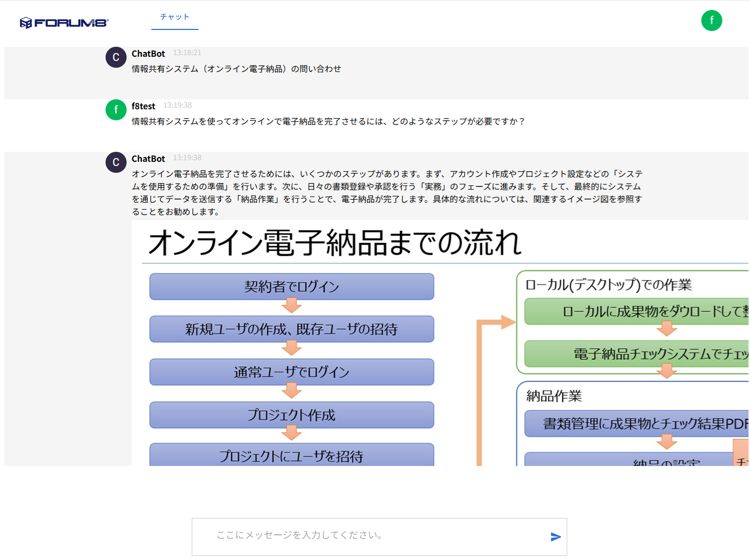Click the オンライン電子納品までの流れ image title
Viewport: 750px width, 560px height.
coord(335,243)
